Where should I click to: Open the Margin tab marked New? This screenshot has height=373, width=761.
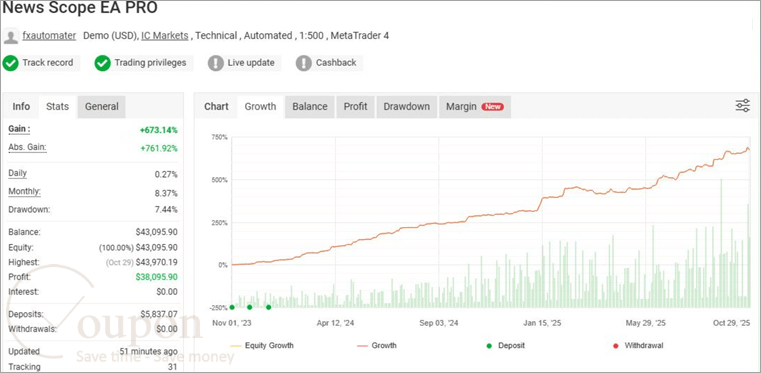point(475,106)
